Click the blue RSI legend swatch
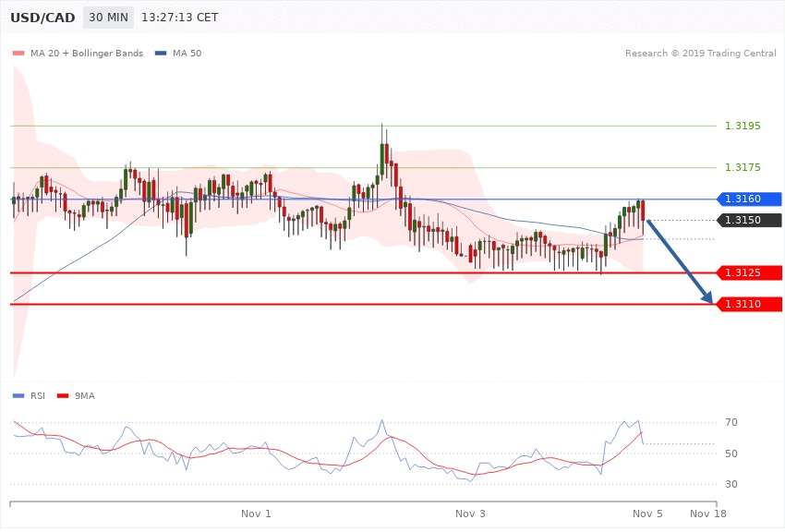This screenshot has height=532, width=785. coord(18,396)
